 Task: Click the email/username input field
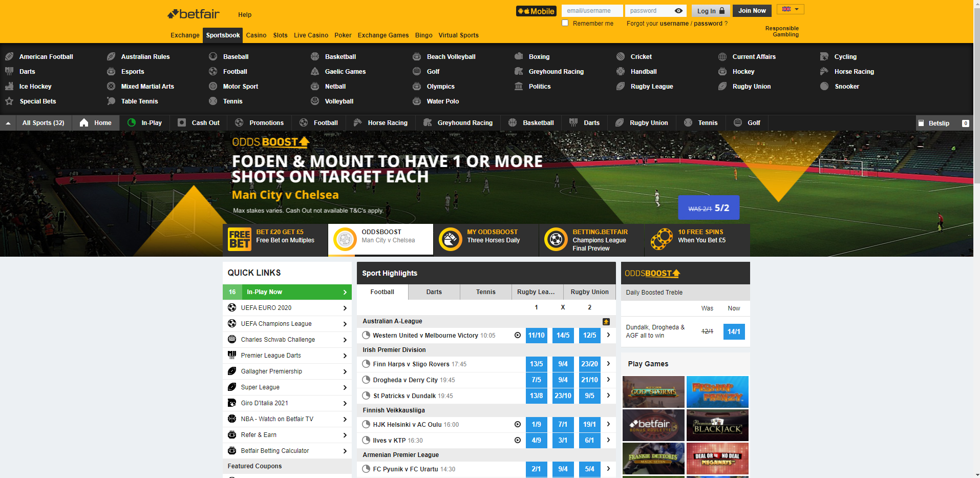[592, 11]
